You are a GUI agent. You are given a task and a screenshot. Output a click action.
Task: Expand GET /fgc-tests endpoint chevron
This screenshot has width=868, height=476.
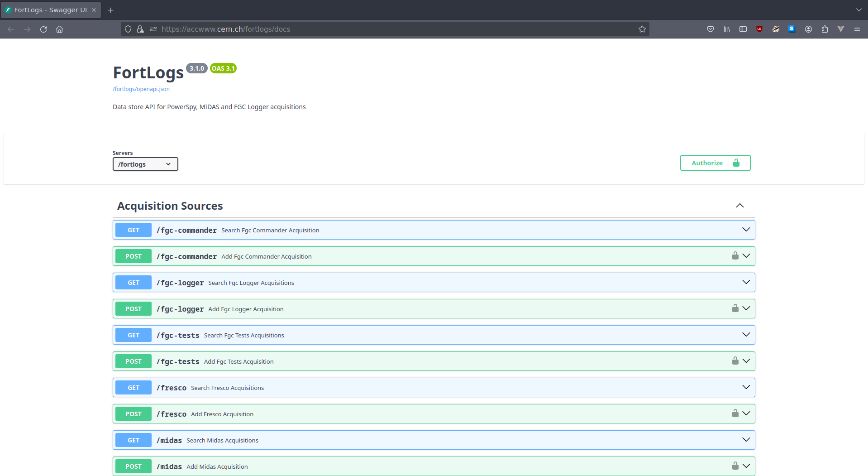coord(746,335)
